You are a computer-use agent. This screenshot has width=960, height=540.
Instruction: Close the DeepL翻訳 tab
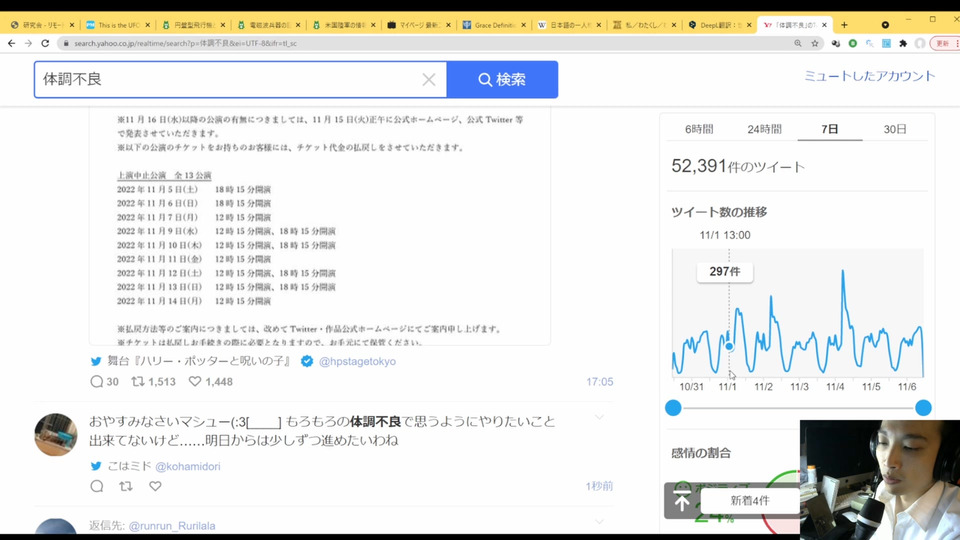749,25
